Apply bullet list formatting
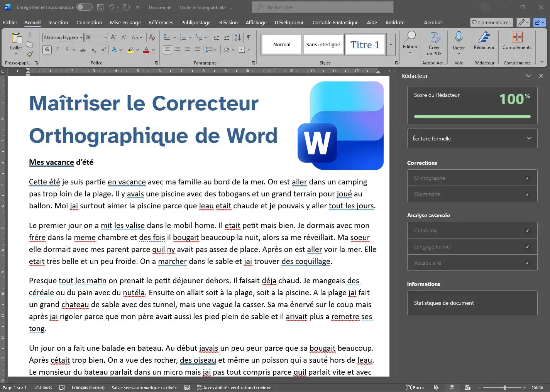Screen dimensions: 550x392 [167, 37]
